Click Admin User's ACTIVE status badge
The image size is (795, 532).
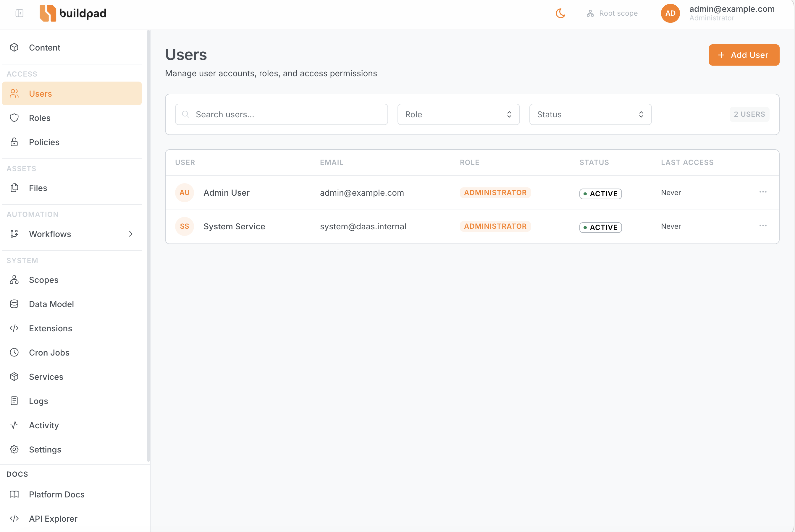click(x=600, y=194)
